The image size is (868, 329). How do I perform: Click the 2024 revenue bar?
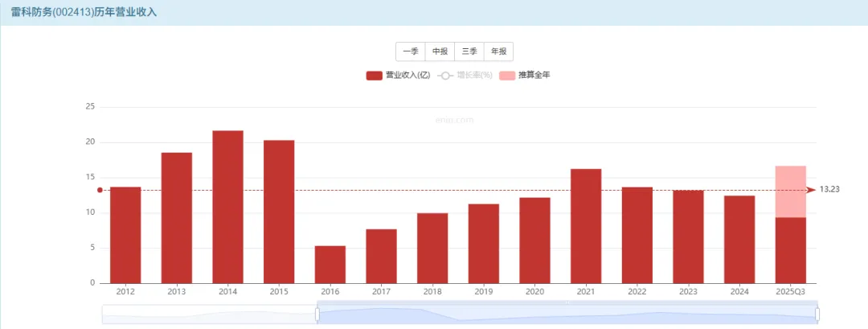tap(739, 240)
